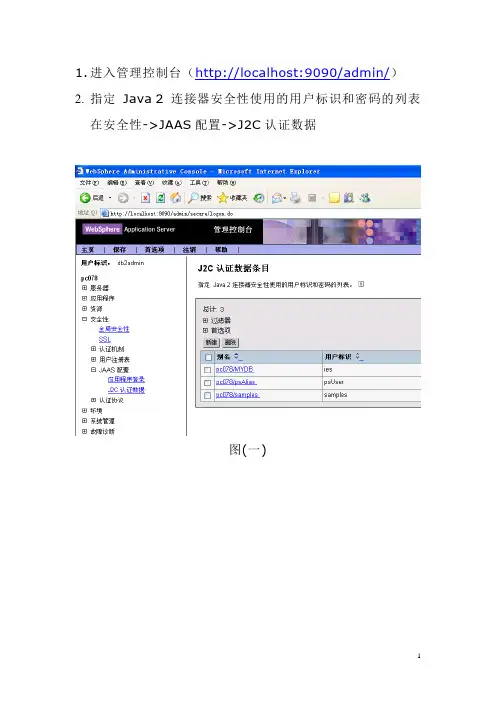This screenshot has height=702, width=496.
Task: Click the Messenger people icon in IE toolbar
Action: [365, 197]
